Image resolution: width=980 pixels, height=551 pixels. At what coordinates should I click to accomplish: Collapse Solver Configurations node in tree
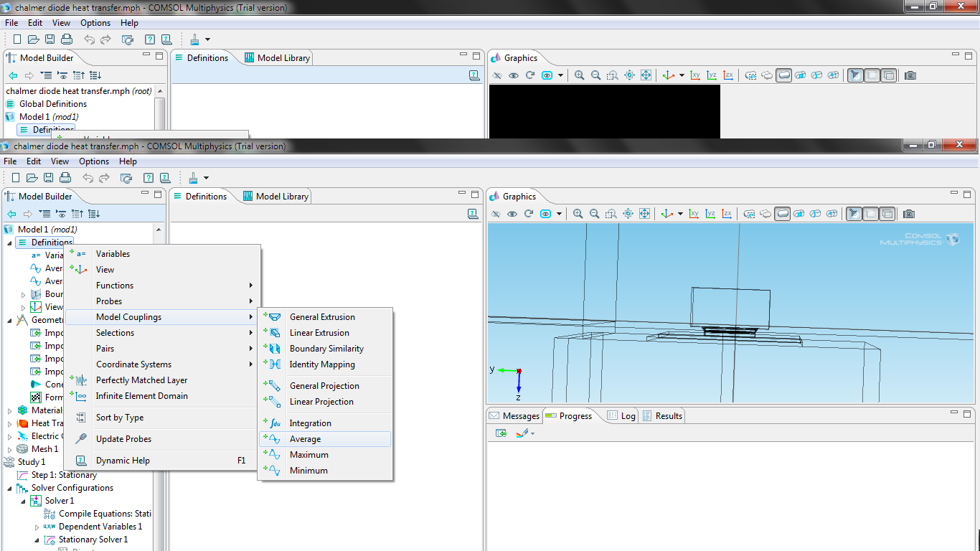tap(10, 488)
